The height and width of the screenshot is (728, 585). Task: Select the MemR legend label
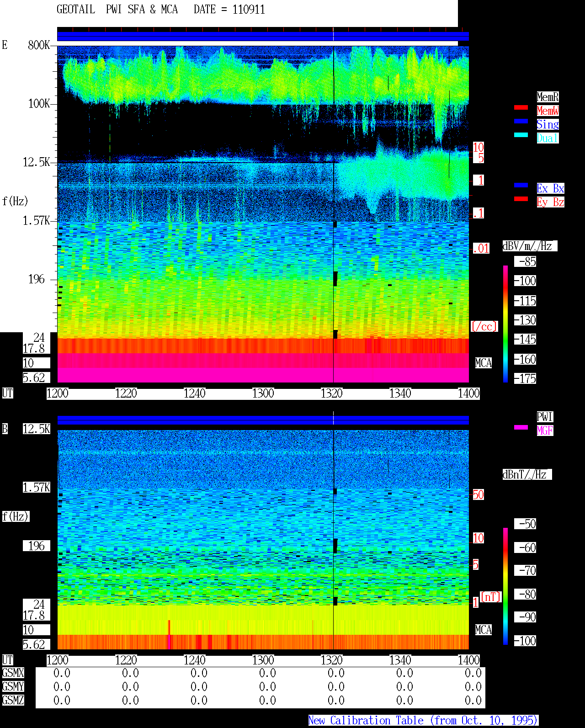click(548, 97)
